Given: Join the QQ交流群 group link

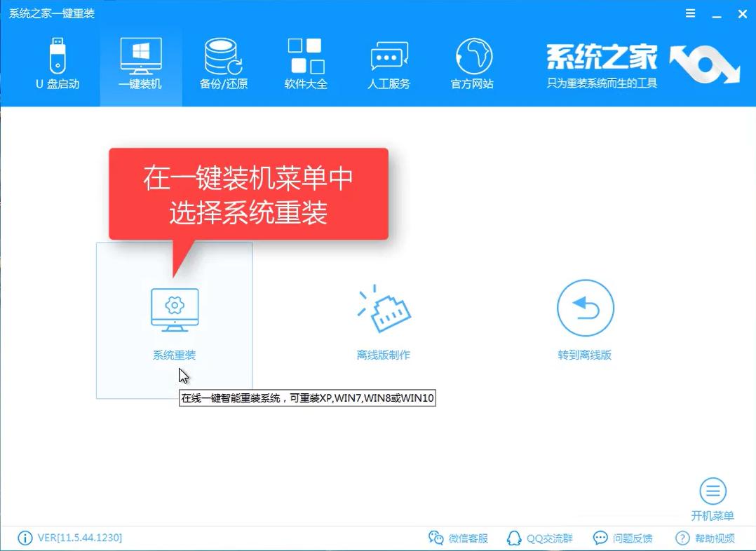Looking at the screenshot, I should (x=540, y=538).
